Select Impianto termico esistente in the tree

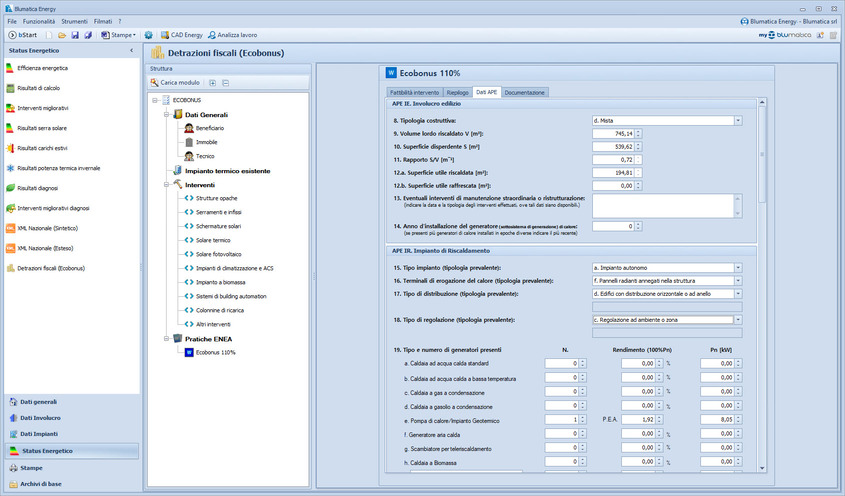(x=227, y=171)
